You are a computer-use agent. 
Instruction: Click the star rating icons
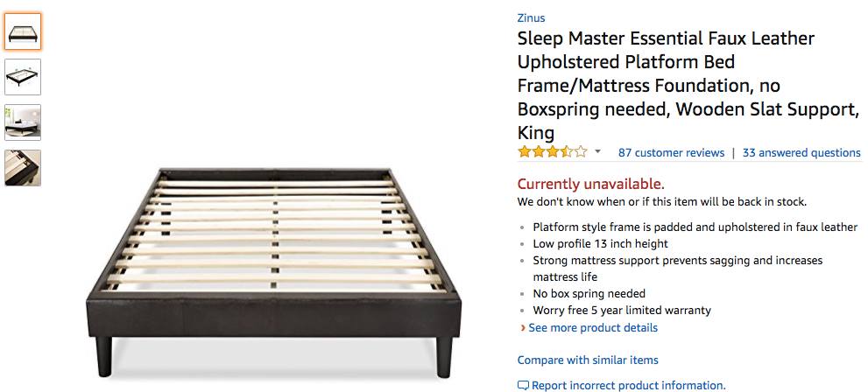pos(552,152)
